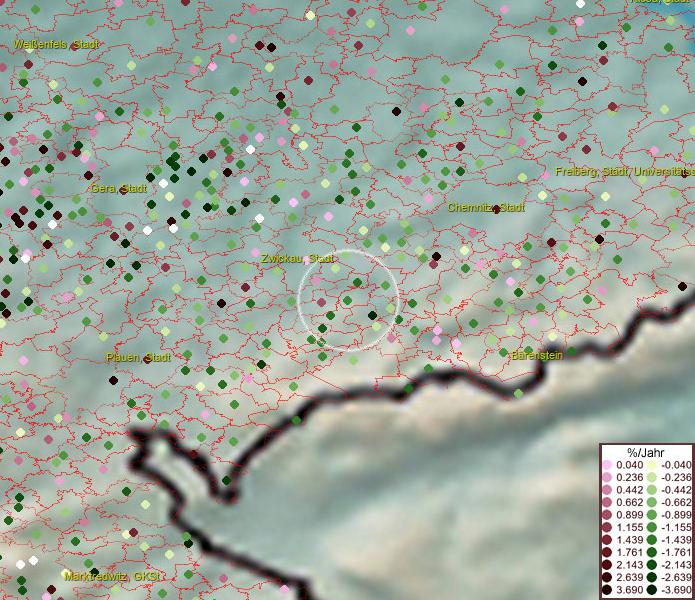Pick the -0.040 pale yellow legend swatch
The image size is (695, 600).
pos(652,465)
